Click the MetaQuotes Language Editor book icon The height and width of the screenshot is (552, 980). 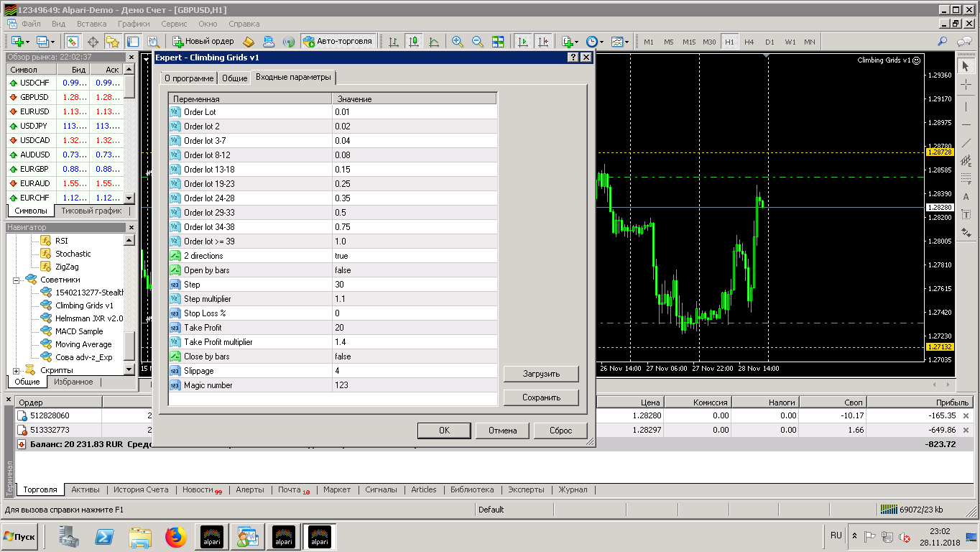click(x=249, y=42)
